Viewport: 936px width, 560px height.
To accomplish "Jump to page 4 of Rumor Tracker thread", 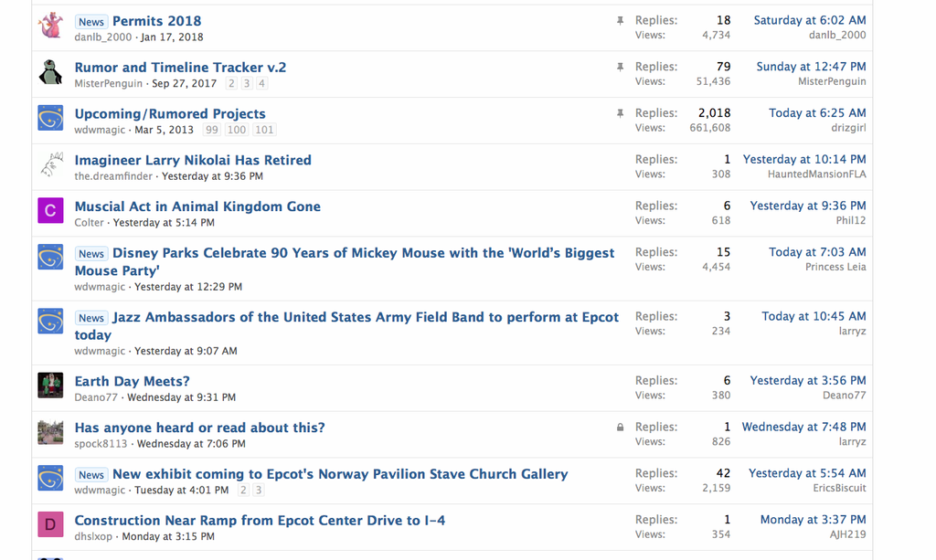I will click(261, 83).
